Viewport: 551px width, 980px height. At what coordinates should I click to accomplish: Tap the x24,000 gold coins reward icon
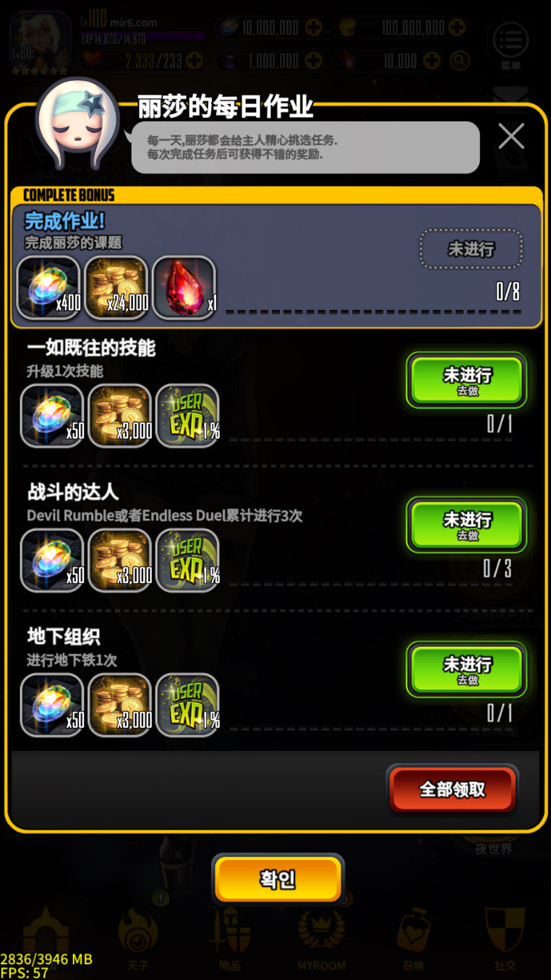(x=116, y=288)
